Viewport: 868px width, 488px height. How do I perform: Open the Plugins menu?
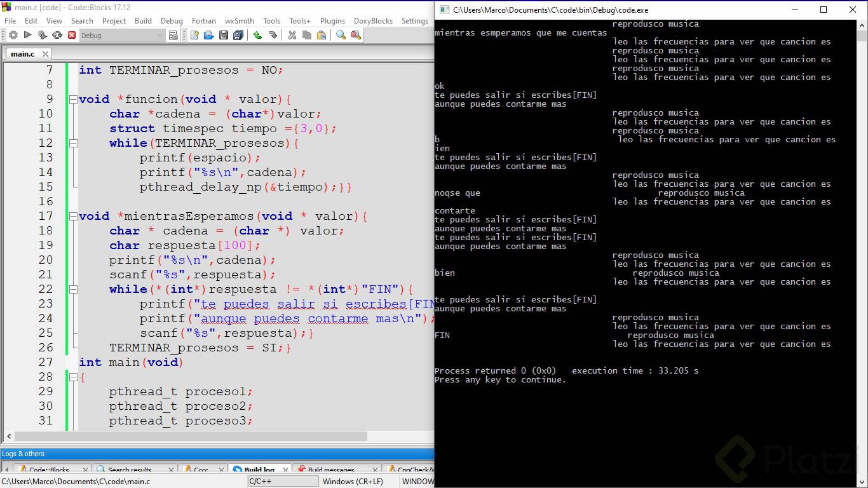(x=332, y=21)
